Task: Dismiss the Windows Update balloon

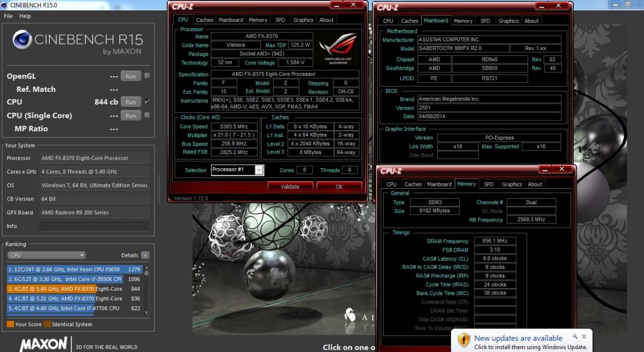Action: coord(584,336)
